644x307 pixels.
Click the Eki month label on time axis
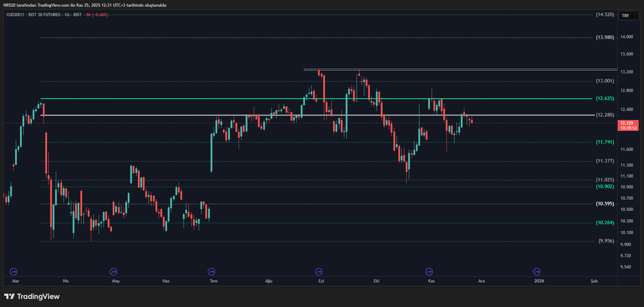pyautogui.click(x=376, y=281)
